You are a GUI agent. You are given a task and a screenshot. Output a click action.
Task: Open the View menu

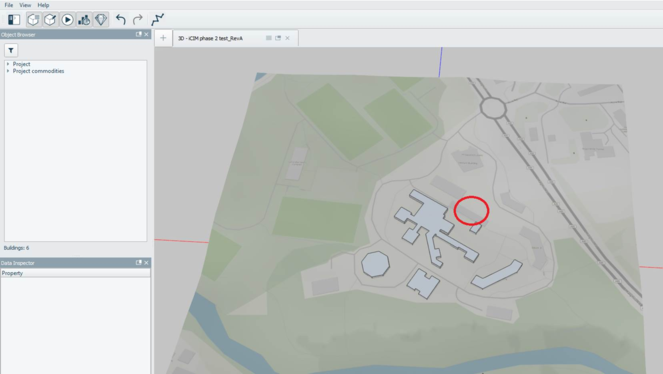click(25, 5)
